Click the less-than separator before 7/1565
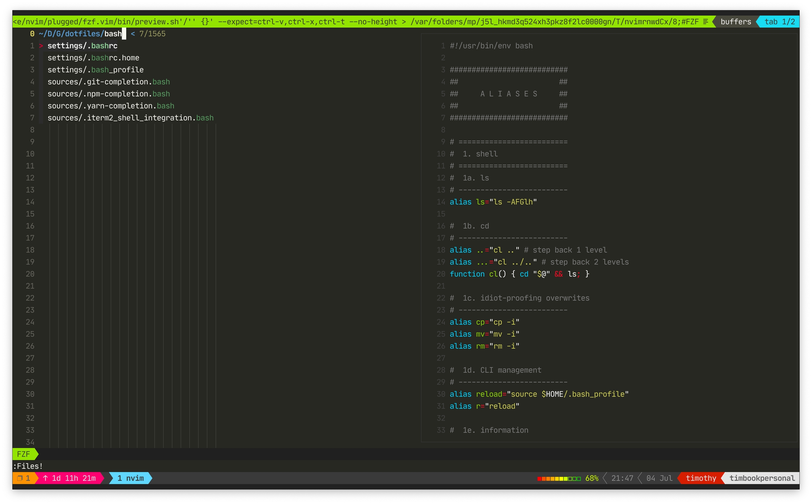Screen dimensions: 812x504 pos(133,34)
